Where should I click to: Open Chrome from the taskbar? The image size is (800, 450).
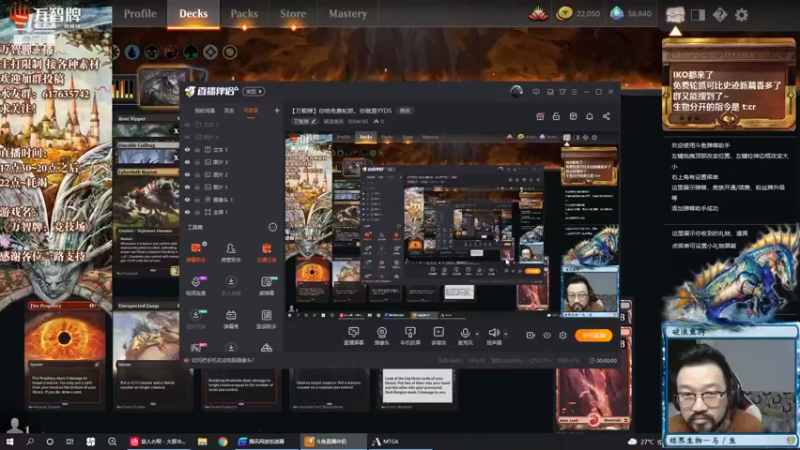[223, 441]
